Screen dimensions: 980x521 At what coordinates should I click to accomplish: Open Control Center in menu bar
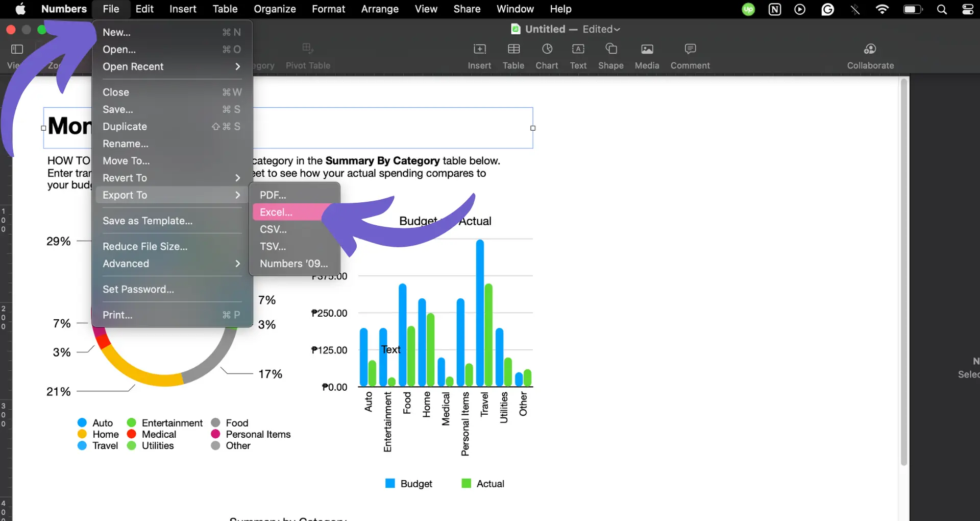coord(967,9)
